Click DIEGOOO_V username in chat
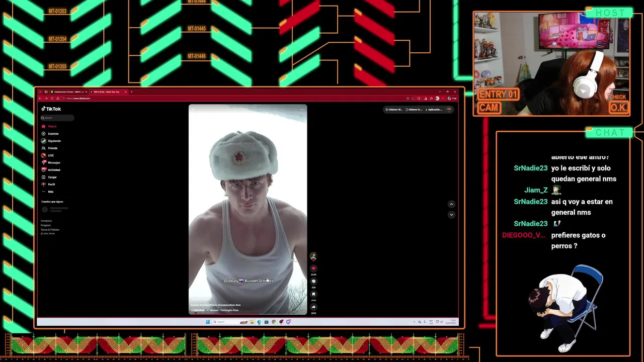The width and height of the screenshot is (644, 362). (x=523, y=235)
